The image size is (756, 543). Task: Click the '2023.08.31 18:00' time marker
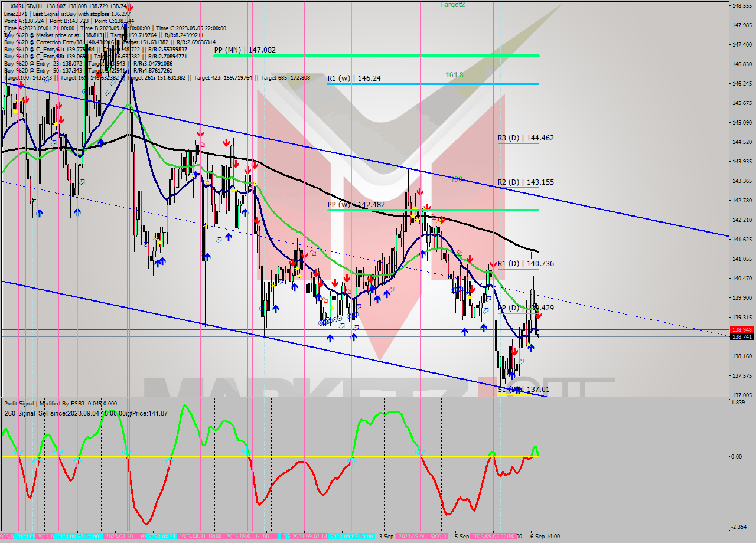coord(200,537)
